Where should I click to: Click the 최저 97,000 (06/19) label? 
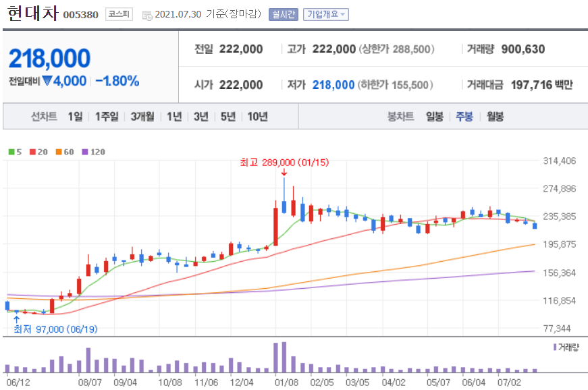point(55,329)
